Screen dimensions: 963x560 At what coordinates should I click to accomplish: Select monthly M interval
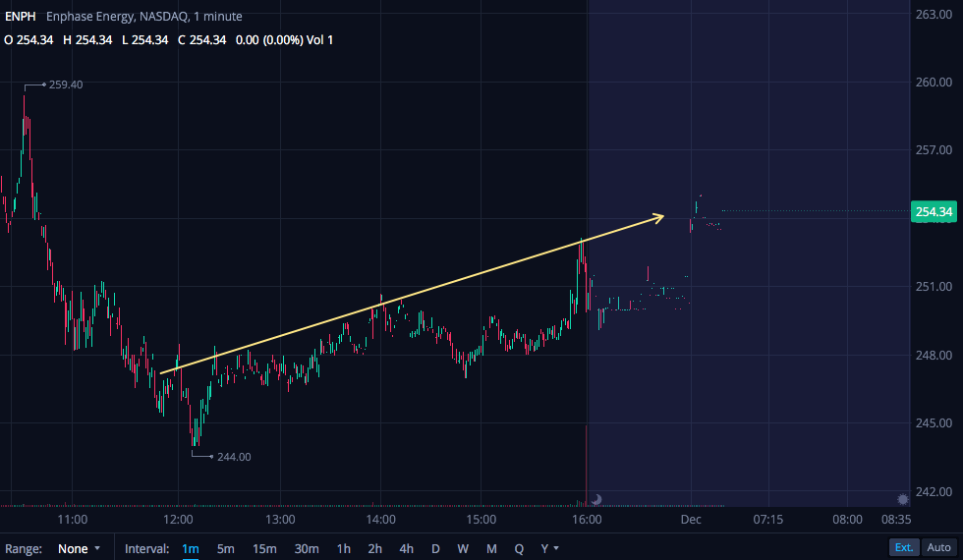[491, 548]
